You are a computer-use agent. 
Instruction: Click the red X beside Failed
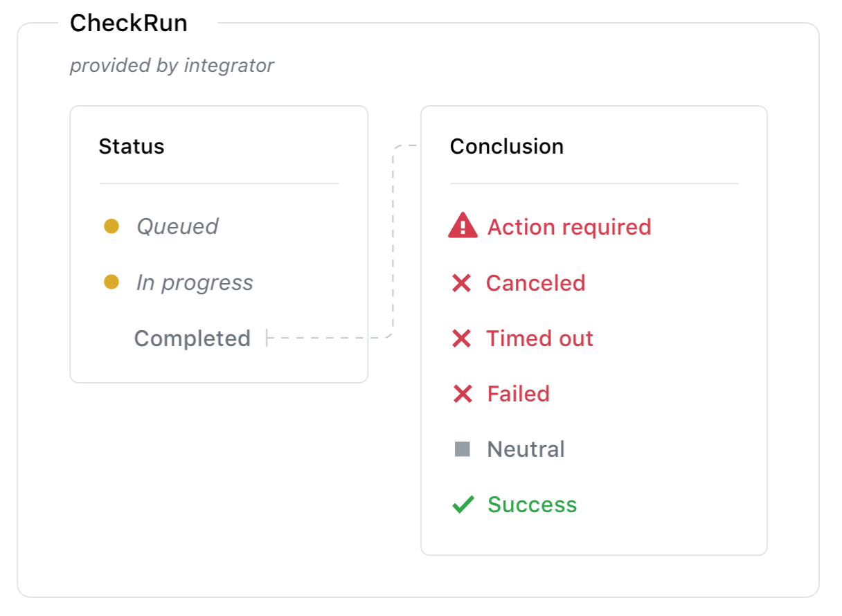pos(462,394)
